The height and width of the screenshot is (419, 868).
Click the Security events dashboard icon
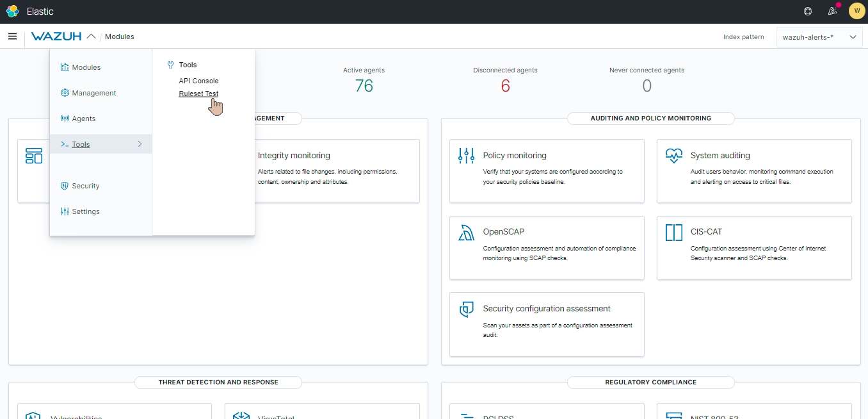tap(34, 156)
